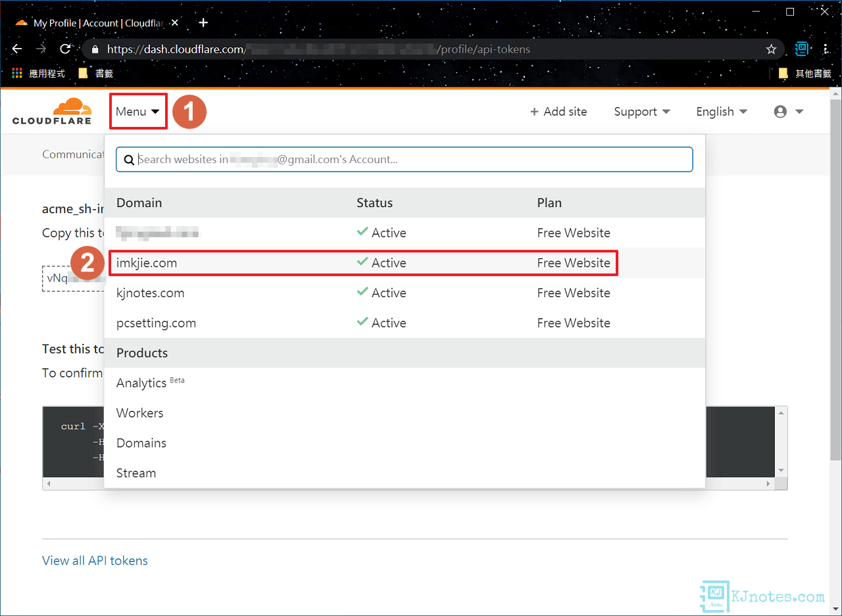
Task: Click the magnifier icon in the search box
Action: coord(129,160)
